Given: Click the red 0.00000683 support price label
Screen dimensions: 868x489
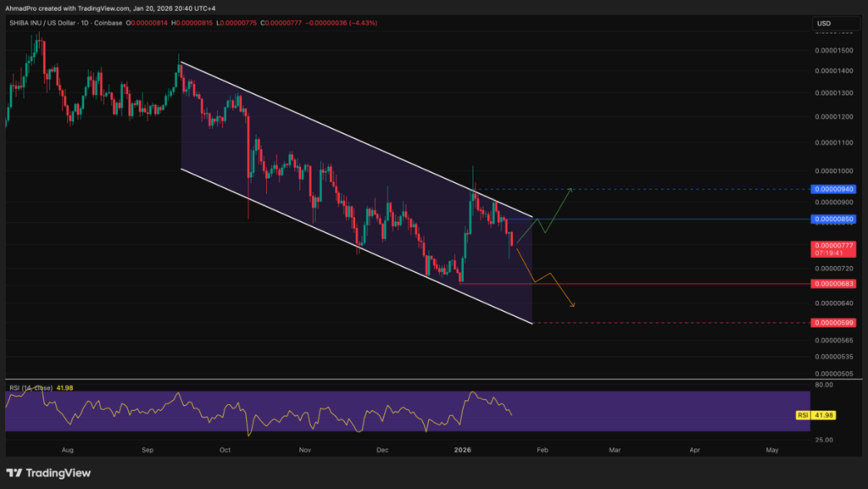Looking at the screenshot, I should 833,283.
